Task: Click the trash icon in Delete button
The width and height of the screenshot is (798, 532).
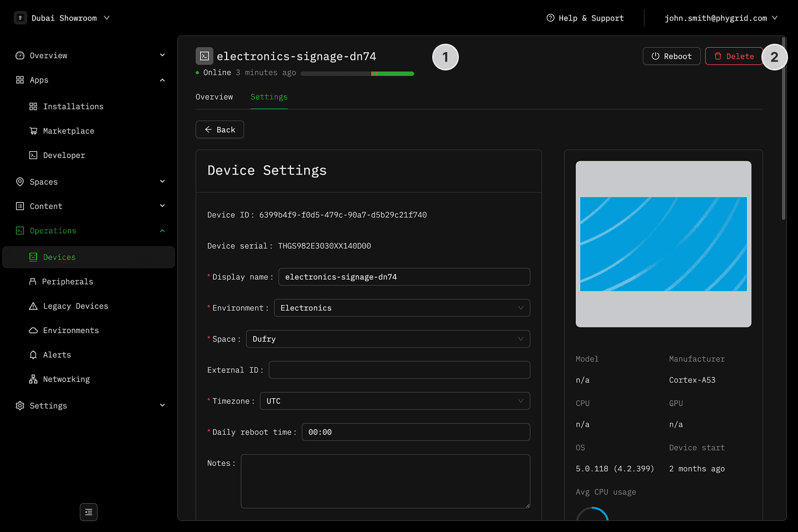Action: tap(718, 56)
